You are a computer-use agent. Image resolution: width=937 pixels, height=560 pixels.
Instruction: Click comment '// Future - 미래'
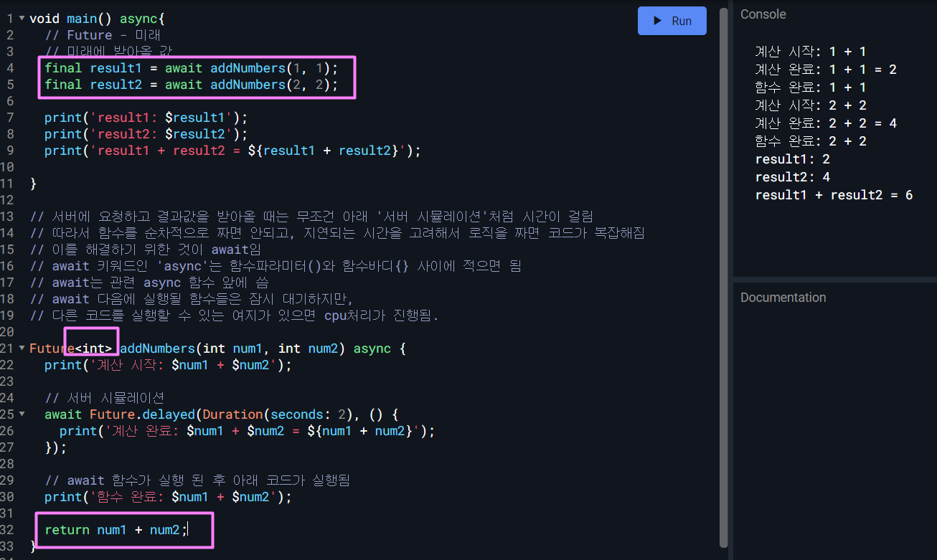pyautogui.click(x=103, y=35)
